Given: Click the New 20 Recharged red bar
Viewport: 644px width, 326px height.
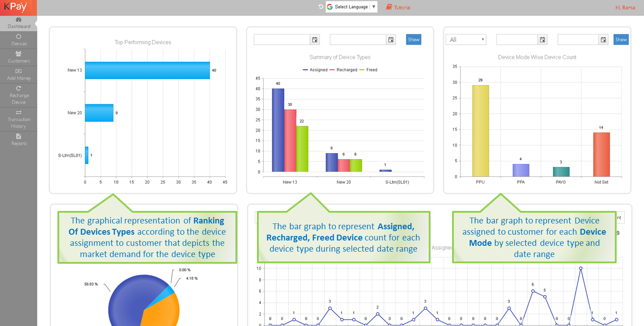Looking at the screenshot, I should pos(344,165).
